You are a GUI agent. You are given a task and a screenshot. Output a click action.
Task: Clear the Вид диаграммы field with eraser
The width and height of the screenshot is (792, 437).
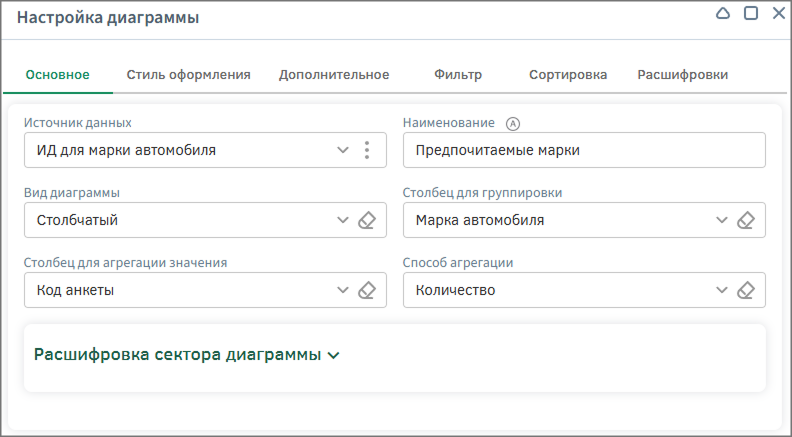(367, 221)
